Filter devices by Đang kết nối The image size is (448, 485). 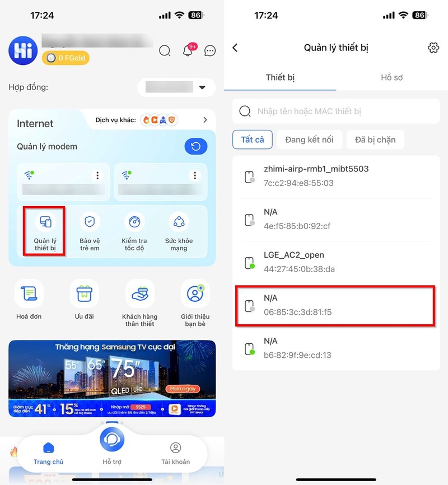click(309, 139)
